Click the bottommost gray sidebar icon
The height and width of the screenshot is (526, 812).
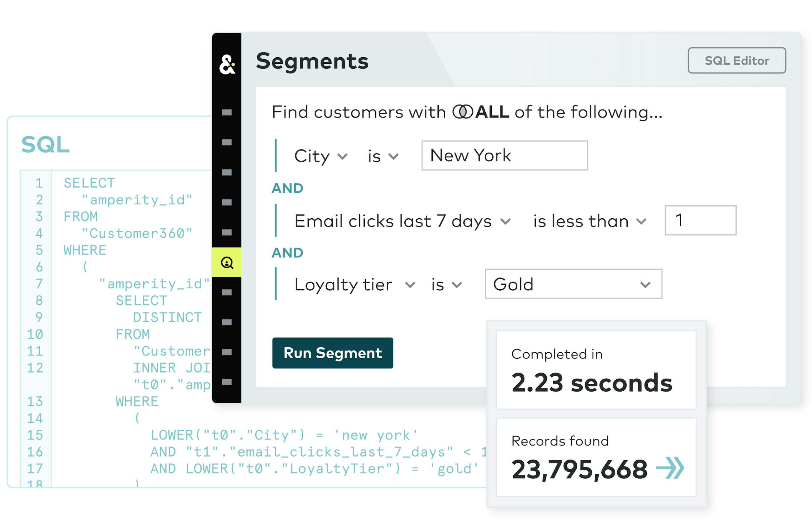[x=227, y=382]
